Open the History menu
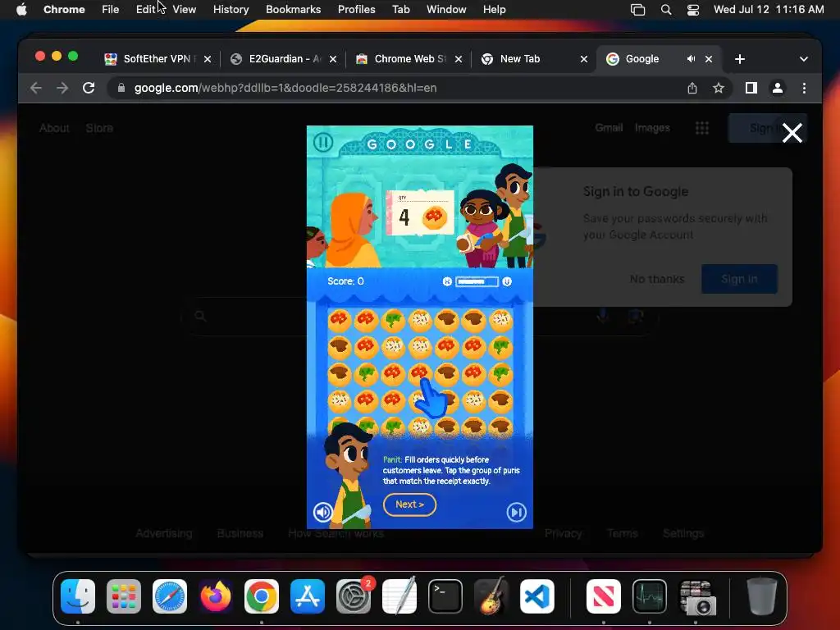The width and height of the screenshot is (840, 630). 231,10
